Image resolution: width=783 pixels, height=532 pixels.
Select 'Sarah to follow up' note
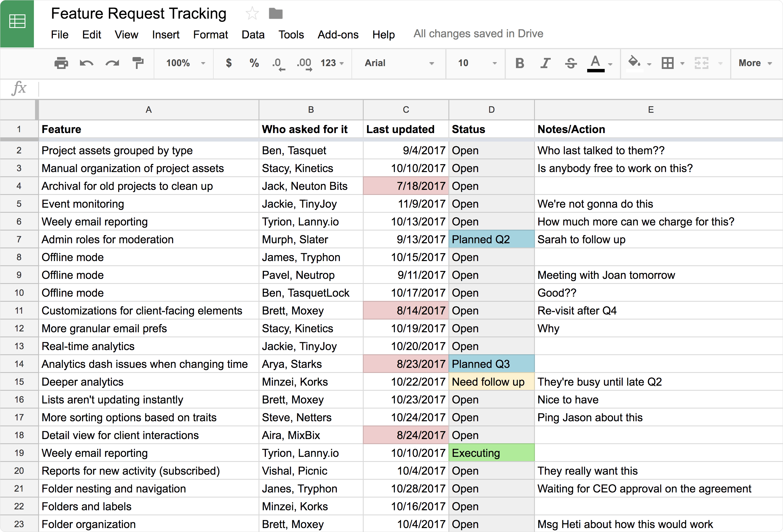pos(658,240)
